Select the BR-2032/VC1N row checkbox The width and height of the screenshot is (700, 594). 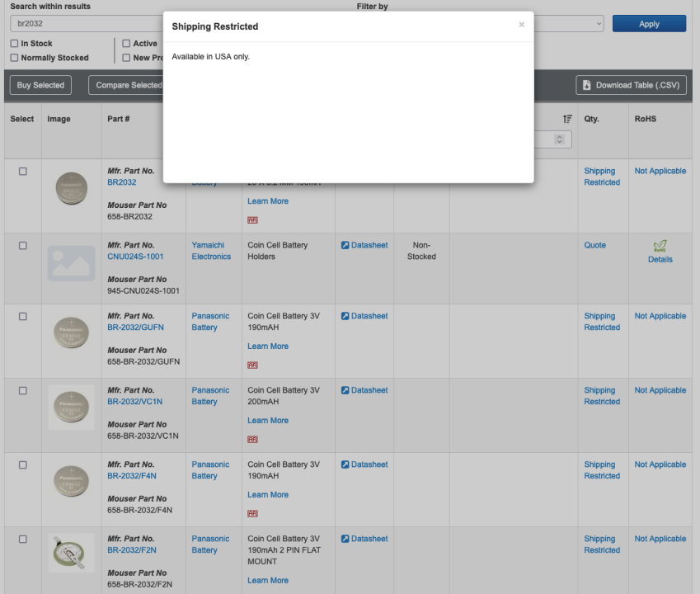(x=23, y=391)
